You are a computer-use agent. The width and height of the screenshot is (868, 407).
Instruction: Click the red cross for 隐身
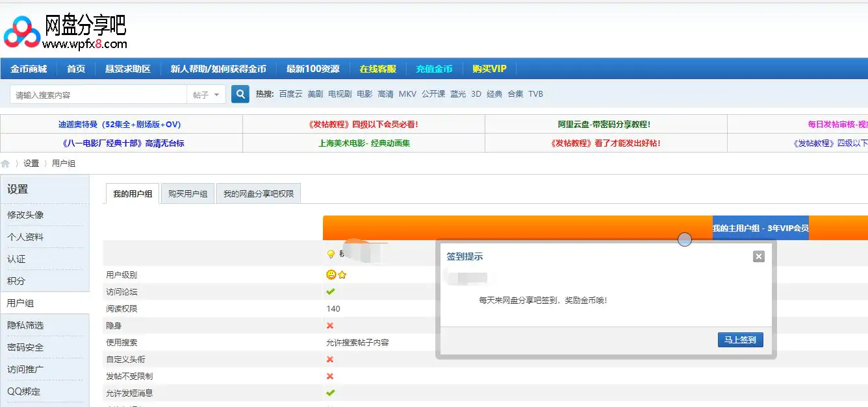point(330,325)
